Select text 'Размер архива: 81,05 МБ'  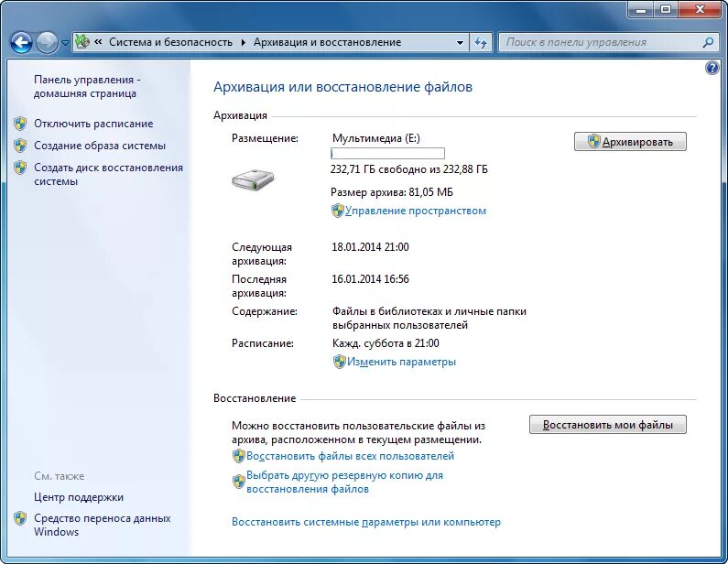click(x=392, y=191)
